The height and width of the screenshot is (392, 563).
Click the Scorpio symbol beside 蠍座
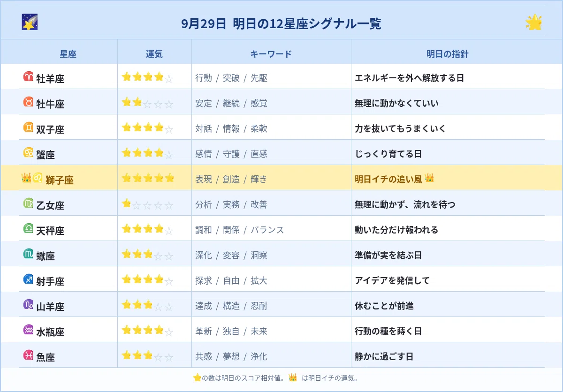click(29, 254)
